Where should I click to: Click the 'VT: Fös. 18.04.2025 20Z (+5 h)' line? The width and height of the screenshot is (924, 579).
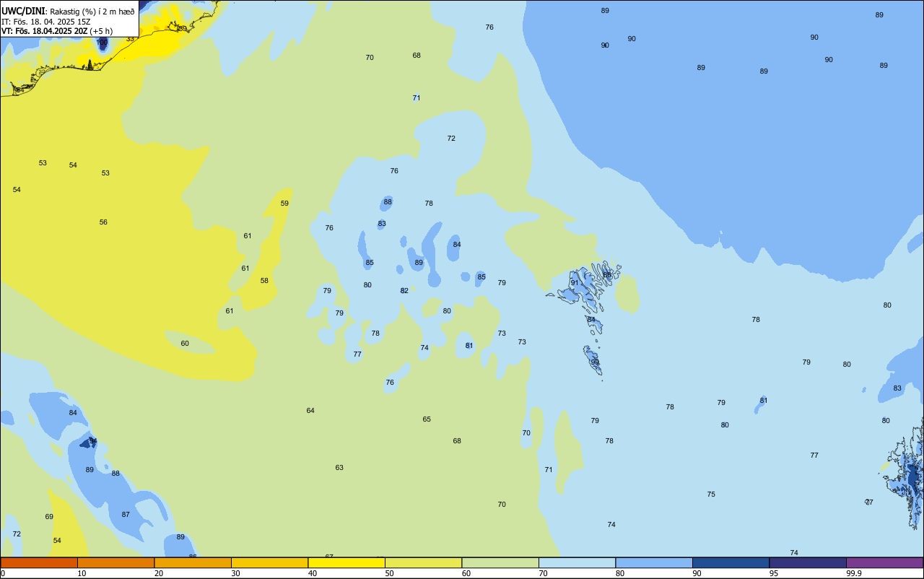tap(57, 31)
